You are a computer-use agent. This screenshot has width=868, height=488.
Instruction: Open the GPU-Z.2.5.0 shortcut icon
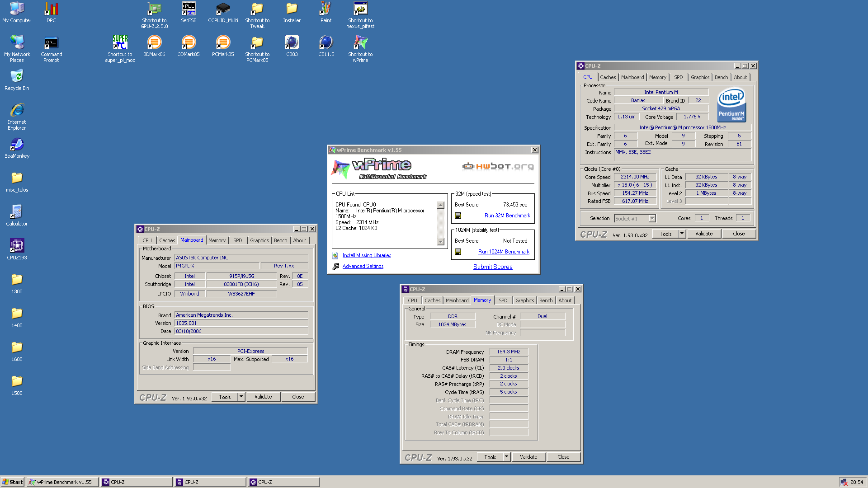154,15
